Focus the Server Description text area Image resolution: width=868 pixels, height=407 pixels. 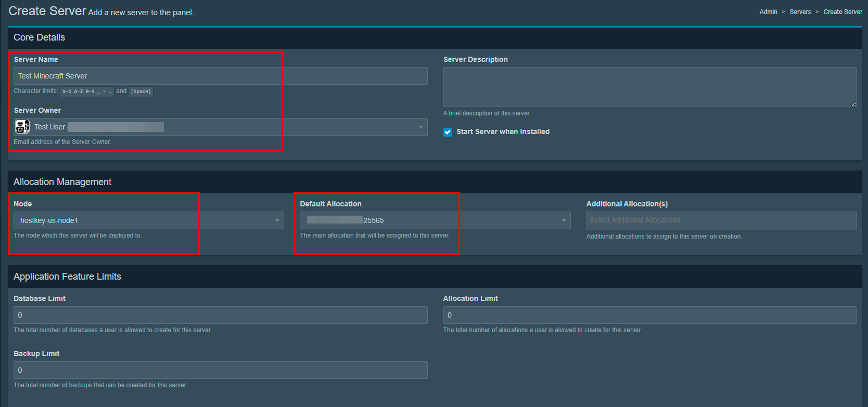649,87
